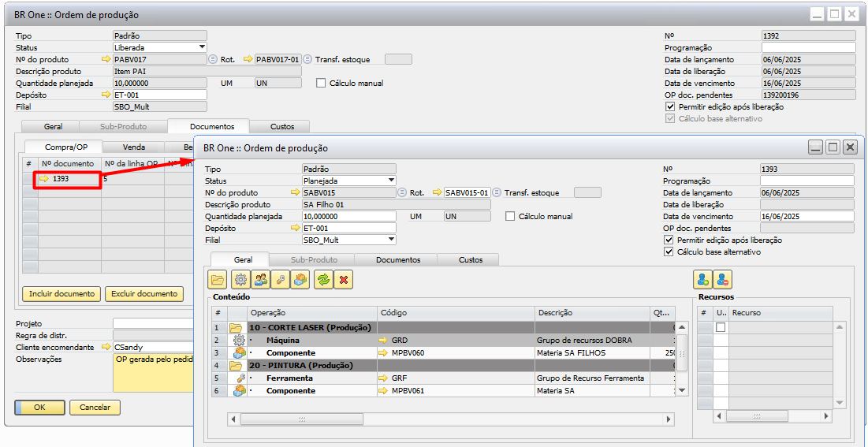Toggle Cálculo manual in order 1392 window

click(321, 83)
